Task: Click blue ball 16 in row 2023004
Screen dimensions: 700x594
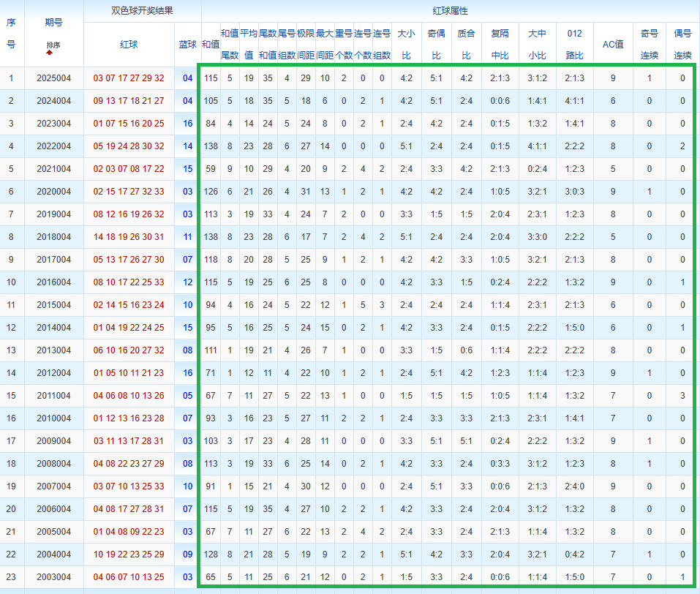Action: [x=188, y=124]
